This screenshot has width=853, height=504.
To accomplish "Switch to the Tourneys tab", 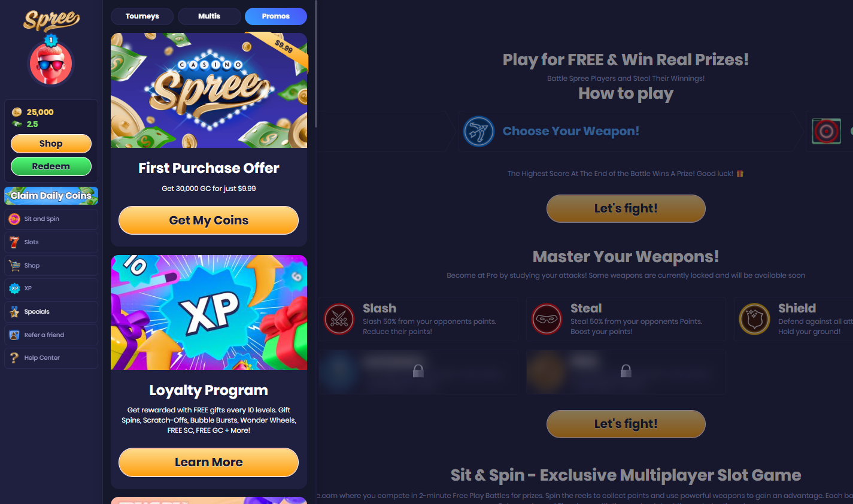I will 142,16.
